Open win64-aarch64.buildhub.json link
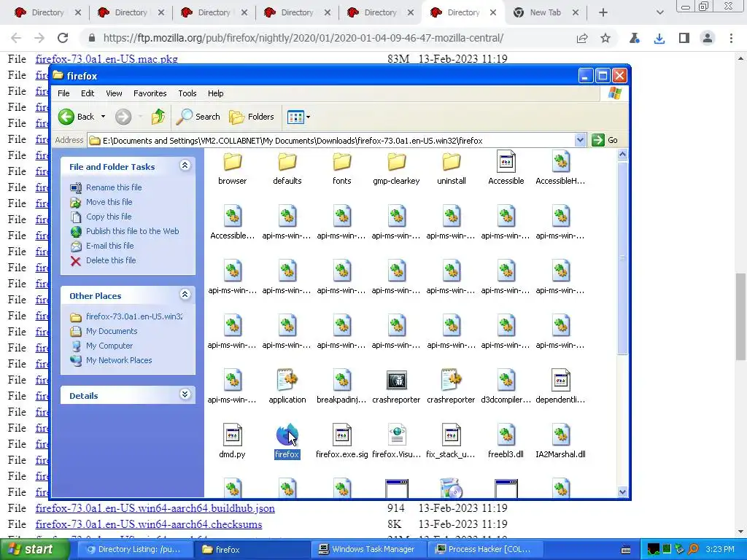The image size is (747, 560). point(155,508)
